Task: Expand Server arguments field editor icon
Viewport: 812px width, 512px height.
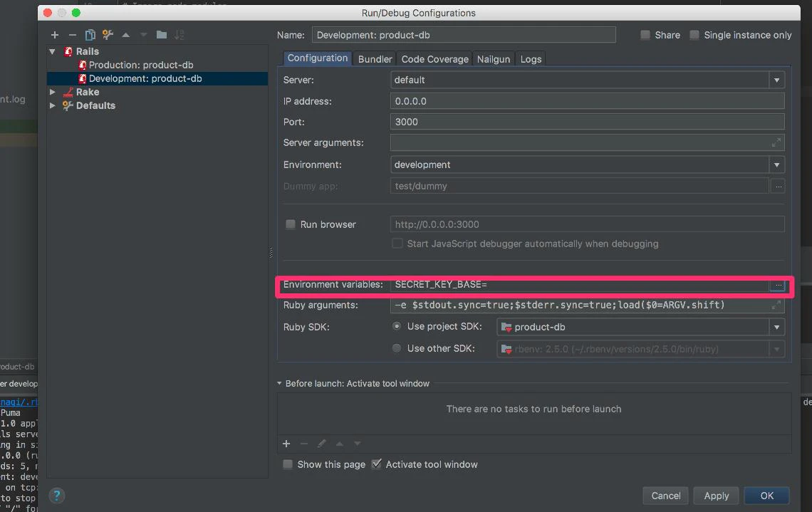Action: [776, 142]
